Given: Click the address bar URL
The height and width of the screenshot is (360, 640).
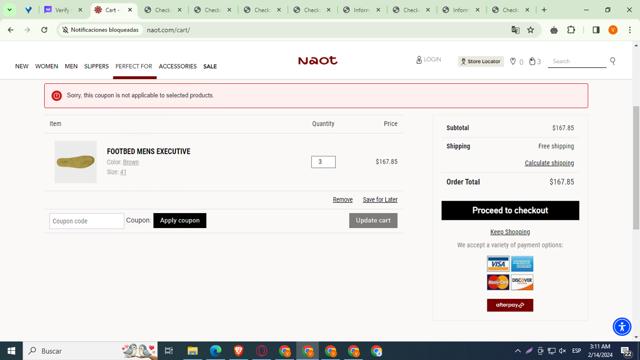Looking at the screenshot, I should 168,30.
